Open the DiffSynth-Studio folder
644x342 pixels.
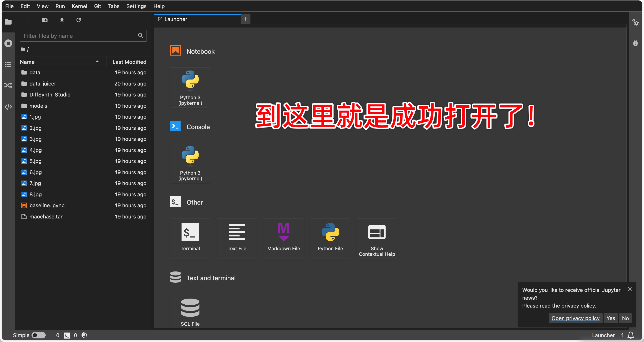(50, 95)
